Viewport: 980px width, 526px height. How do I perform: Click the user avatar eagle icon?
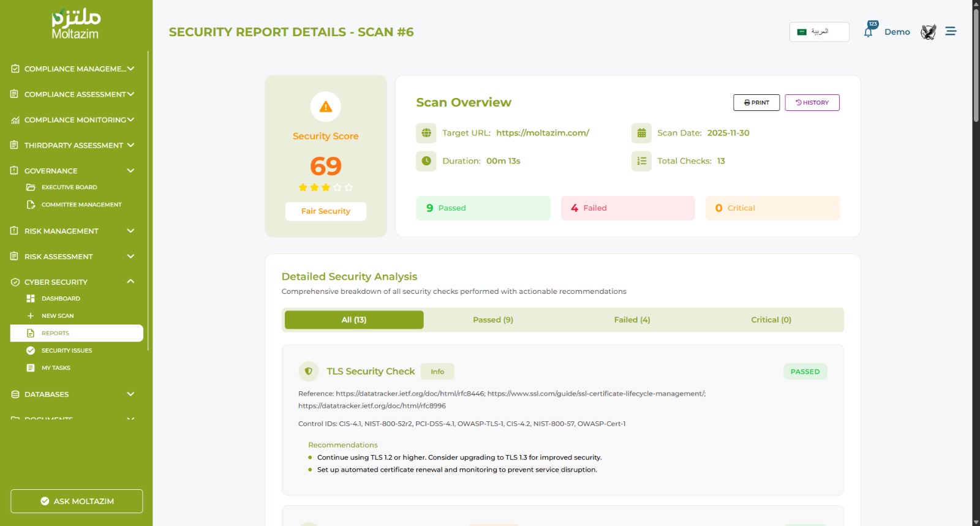928,32
